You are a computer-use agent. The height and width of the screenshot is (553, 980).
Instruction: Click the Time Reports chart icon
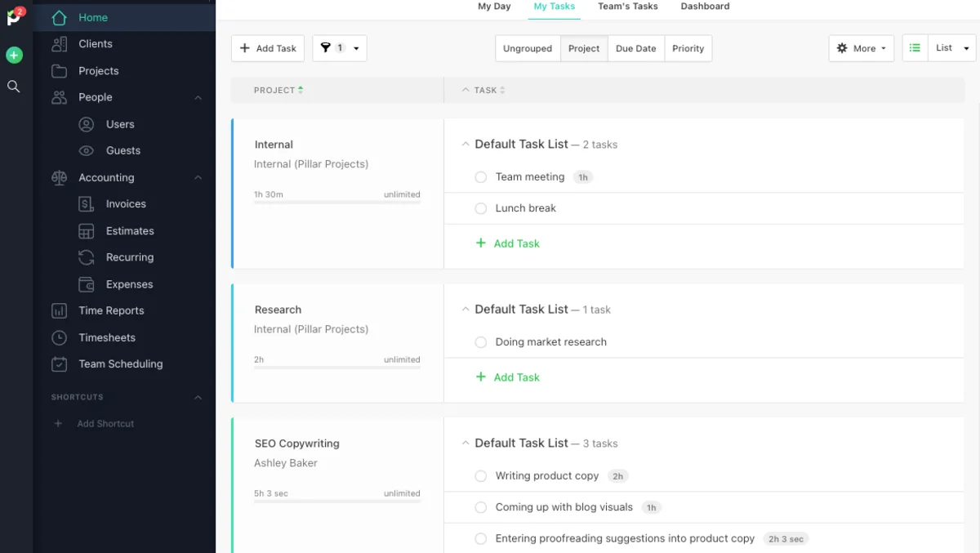coord(59,310)
